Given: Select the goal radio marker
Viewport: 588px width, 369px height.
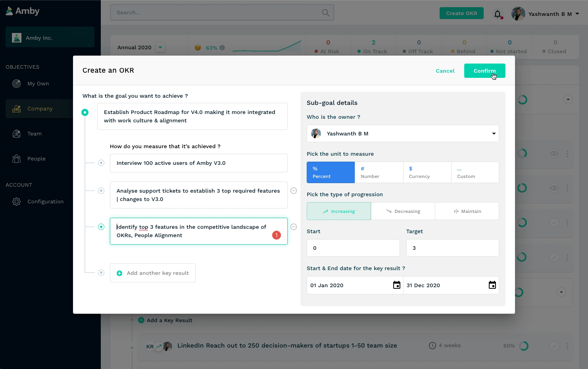Looking at the screenshot, I should (x=85, y=112).
